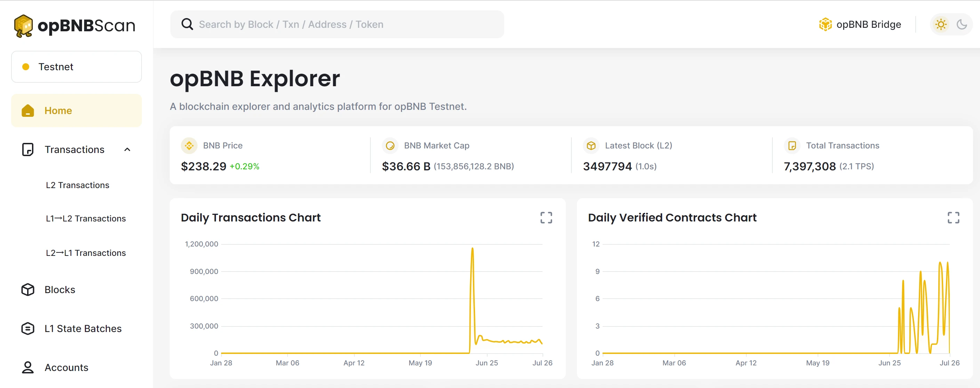This screenshot has width=980, height=388.
Task: Click the search magnifier icon
Action: pos(187,24)
